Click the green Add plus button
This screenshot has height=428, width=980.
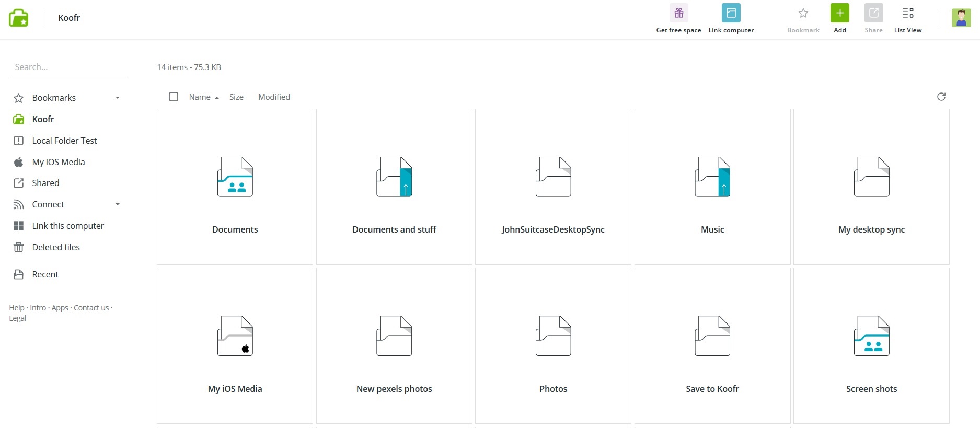[839, 13]
